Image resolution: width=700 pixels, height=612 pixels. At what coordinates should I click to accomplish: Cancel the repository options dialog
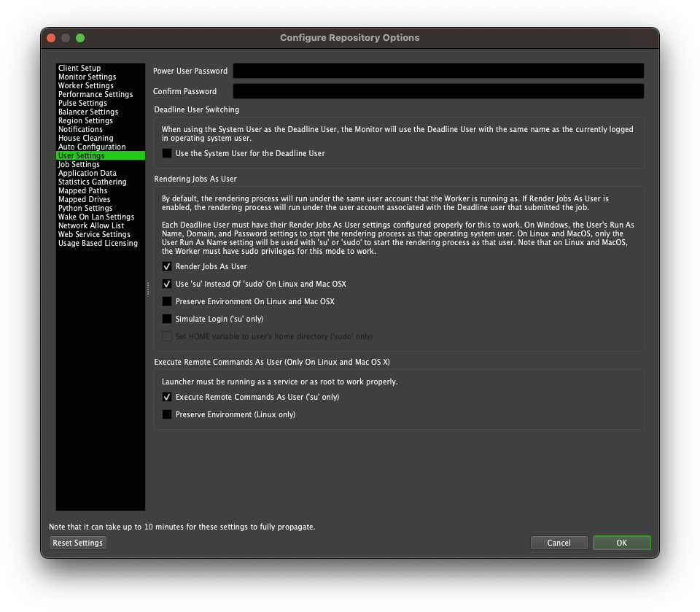559,543
